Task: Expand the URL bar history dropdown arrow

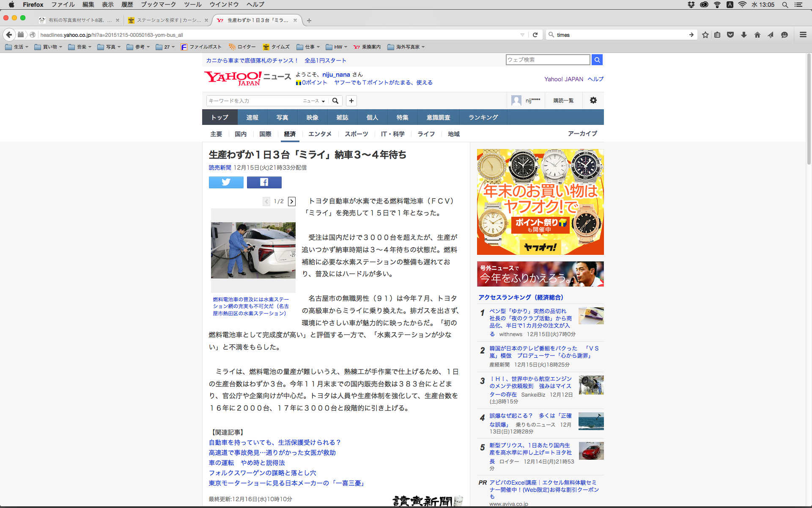Action: tap(522, 35)
